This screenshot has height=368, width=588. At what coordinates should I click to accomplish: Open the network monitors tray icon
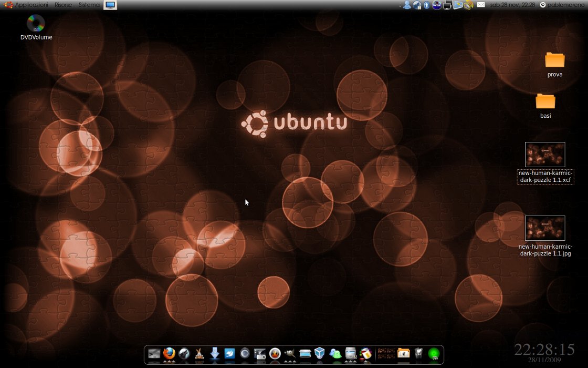point(447,5)
